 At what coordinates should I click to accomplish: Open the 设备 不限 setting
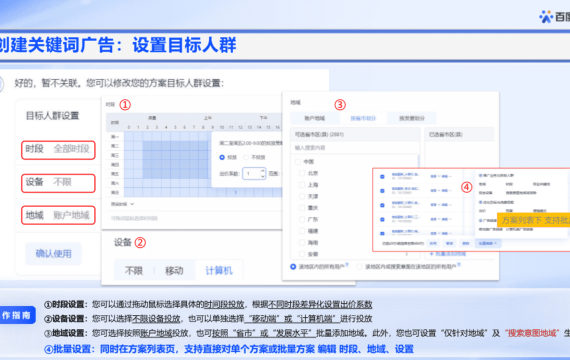(x=58, y=183)
